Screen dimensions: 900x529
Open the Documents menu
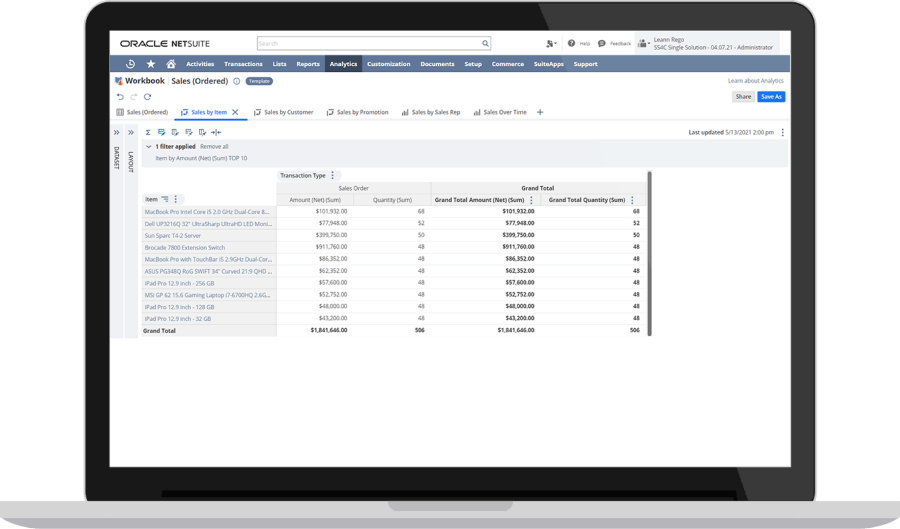coord(437,64)
